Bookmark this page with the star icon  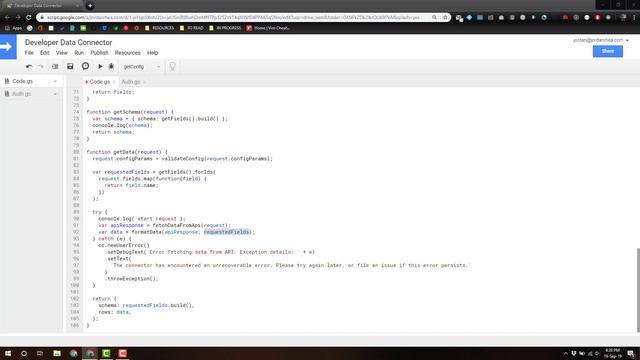coord(445,18)
